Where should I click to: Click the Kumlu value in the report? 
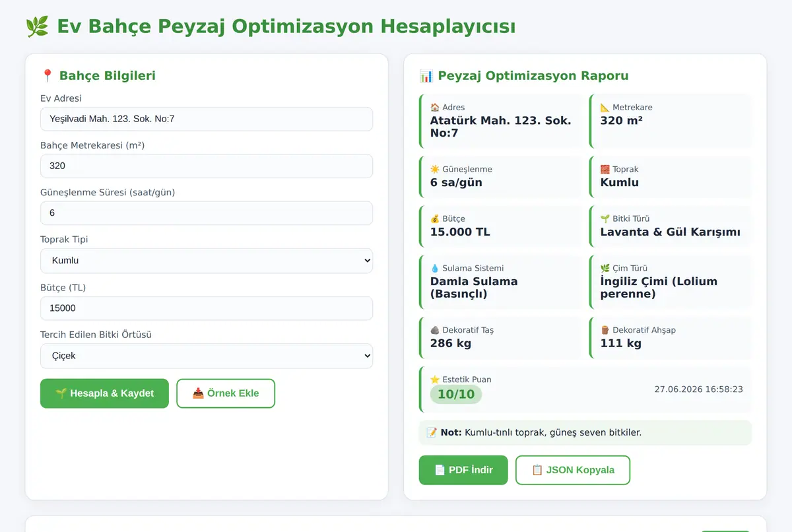click(x=619, y=183)
